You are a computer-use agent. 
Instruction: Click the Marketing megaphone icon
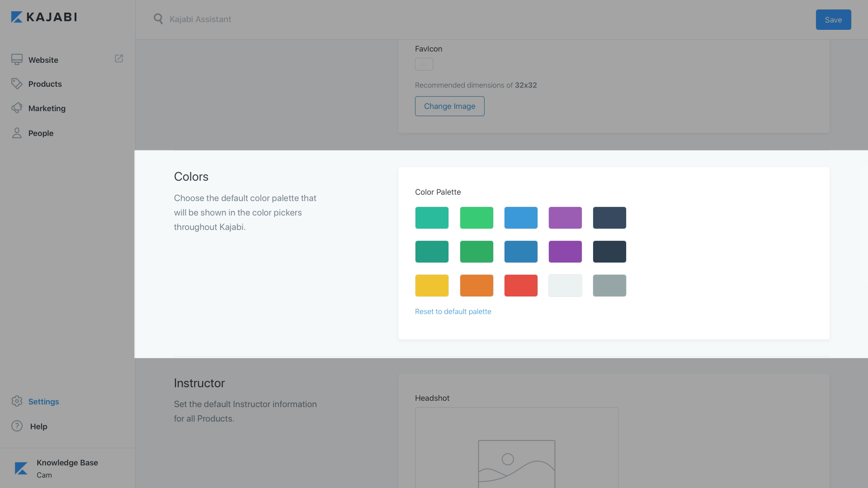click(x=17, y=108)
